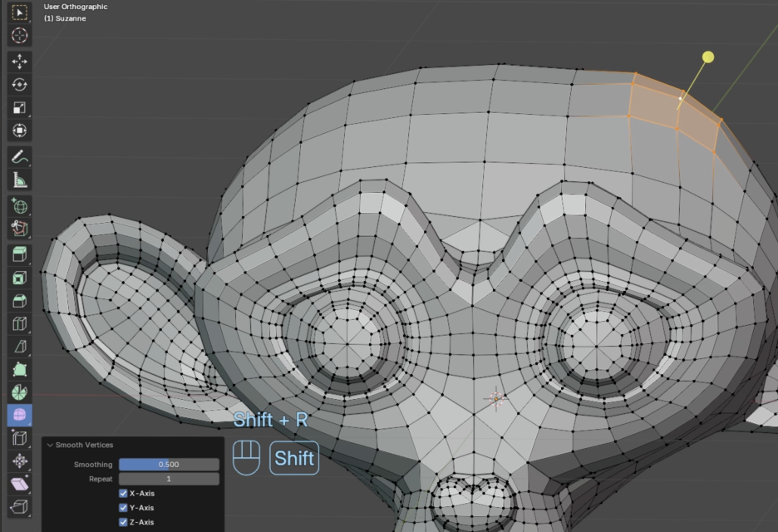Select the add-primitive globe icon tool
The height and width of the screenshot is (532, 778).
pos(19,206)
